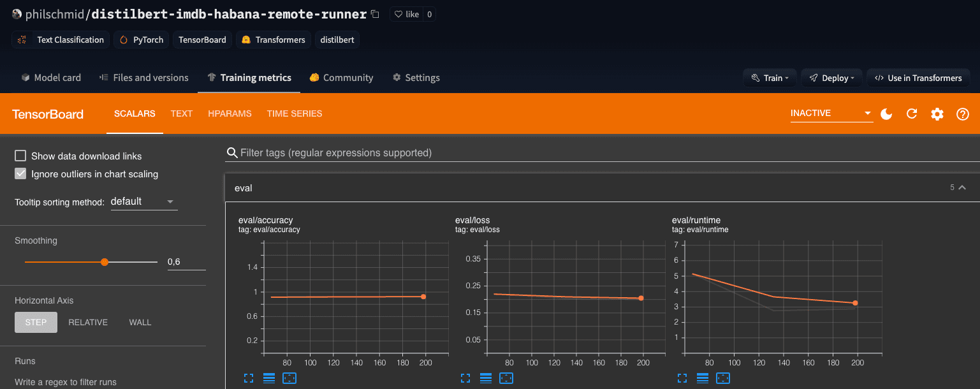Viewport: 980px width, 389px height.
Task: Collapse the eval section chevron
Action: (x=962, y=187)
